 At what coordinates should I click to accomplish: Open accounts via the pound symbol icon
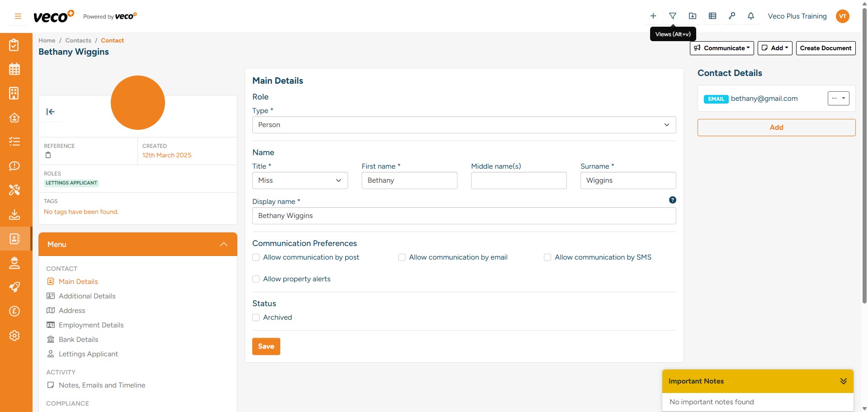[x=14, y=311]
